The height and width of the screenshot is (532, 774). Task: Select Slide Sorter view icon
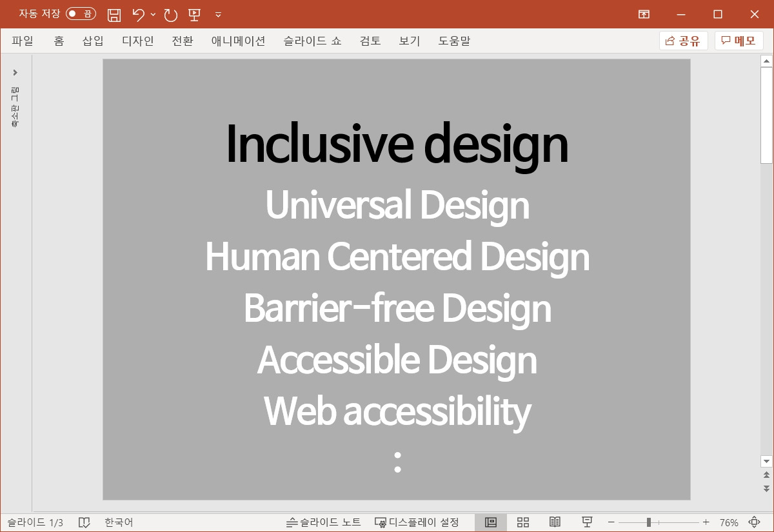click(x=523, y=522)
